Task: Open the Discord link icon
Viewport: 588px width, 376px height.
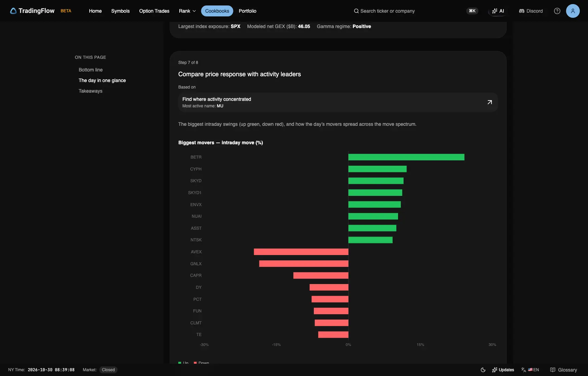Action: [522, 11]
